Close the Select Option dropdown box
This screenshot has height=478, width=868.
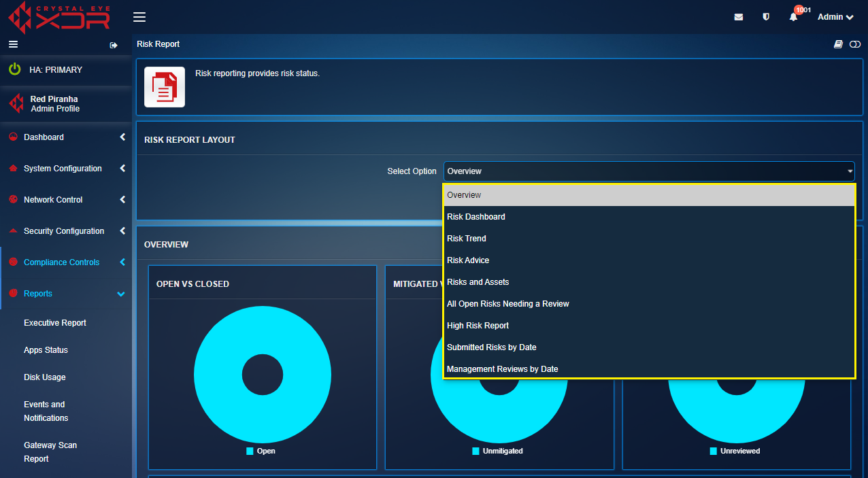pos(649,171)
